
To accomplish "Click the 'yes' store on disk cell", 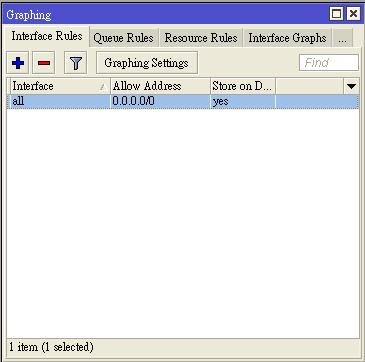I will tap(243, 101).
